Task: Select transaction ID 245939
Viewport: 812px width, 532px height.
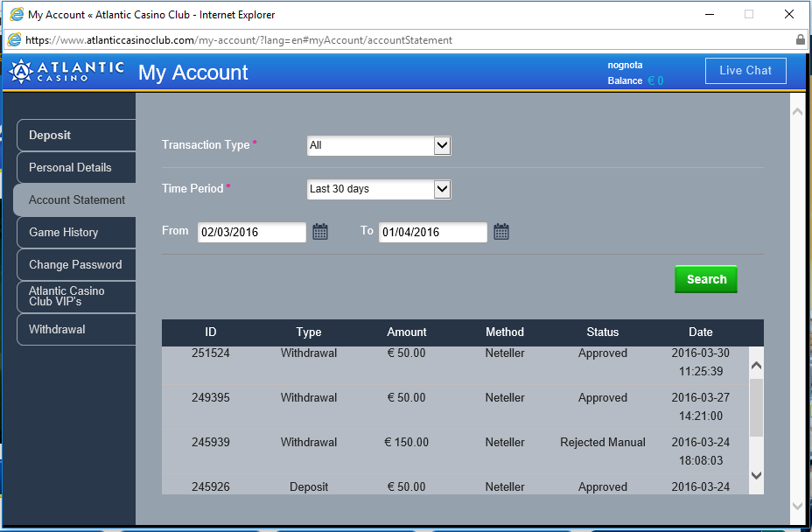Action: tap(211, 443)
